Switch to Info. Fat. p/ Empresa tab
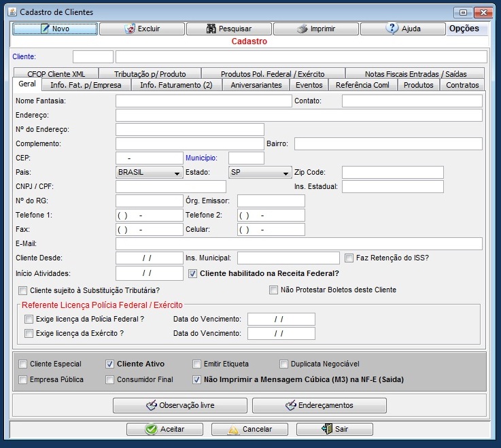 tap(86, 85)
